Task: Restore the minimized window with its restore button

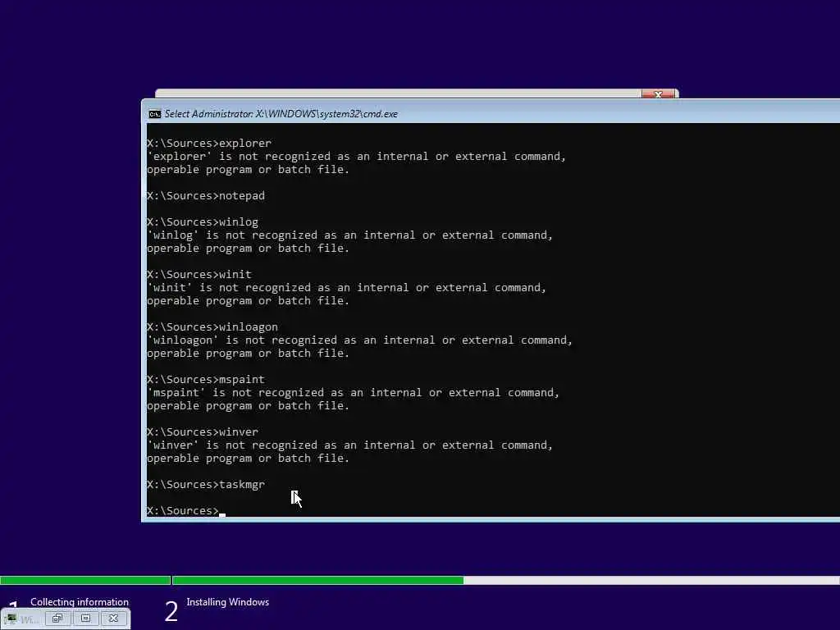Action: [x=57, y=619]
